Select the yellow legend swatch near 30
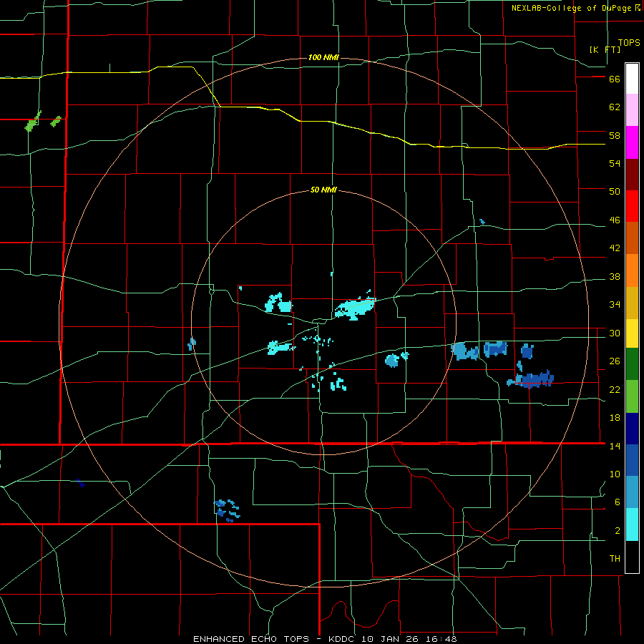Image resolution: width=644 pixels, height=644 pixels. click(632, 333)
